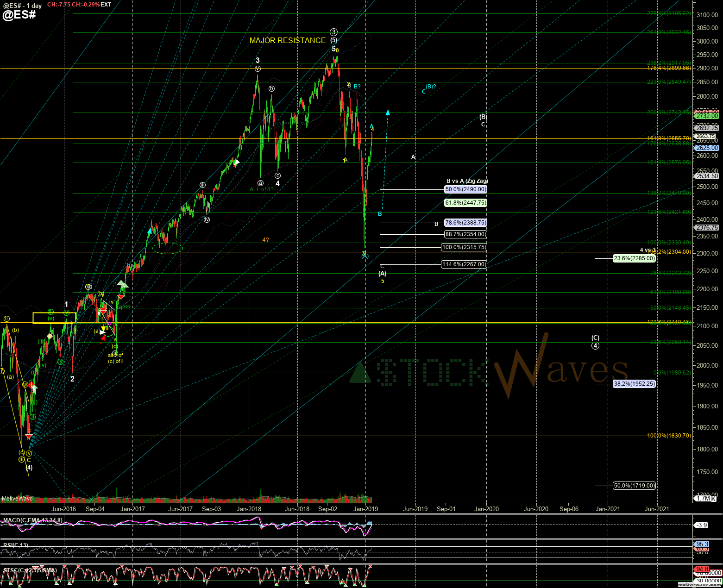Select the Jun-2018 date axis label
This screenshot has height=588, width=723.
297,509
